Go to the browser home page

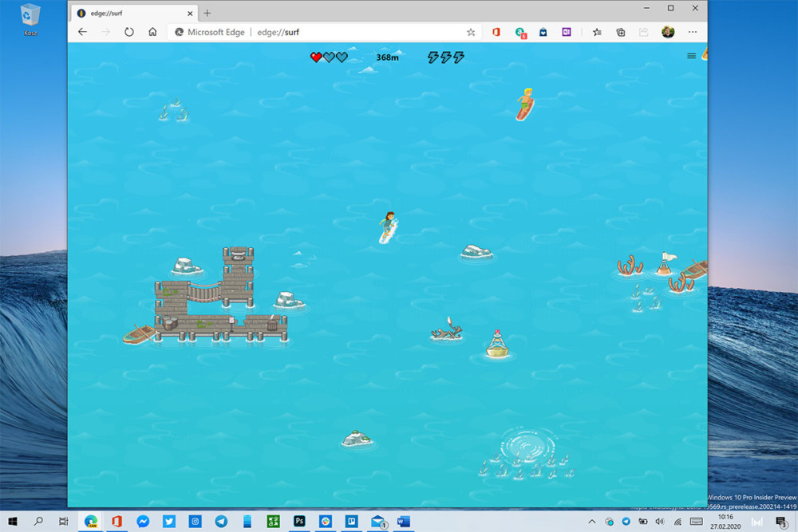click(152, 32)
